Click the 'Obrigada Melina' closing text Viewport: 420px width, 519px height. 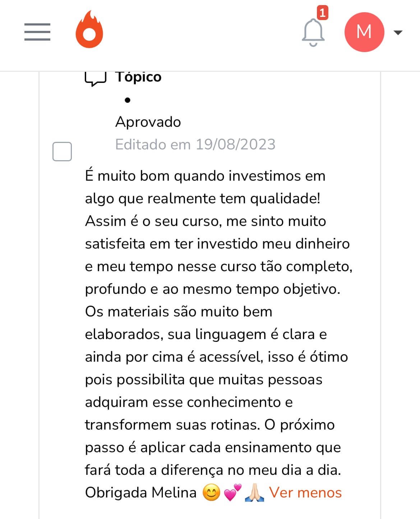[x=141, y=492]
